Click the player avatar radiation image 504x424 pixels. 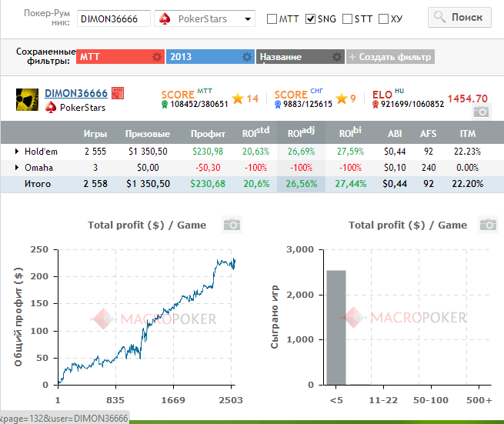tap(28, 99)
